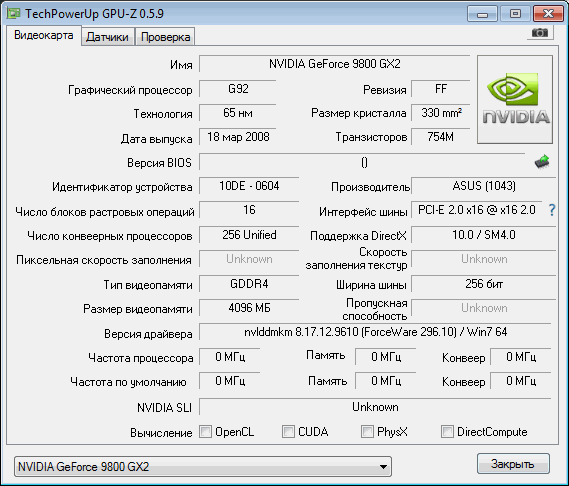Viewport: 569px width, 486px height.
Task: Click the Имя label
Action: tap(181, 65)
